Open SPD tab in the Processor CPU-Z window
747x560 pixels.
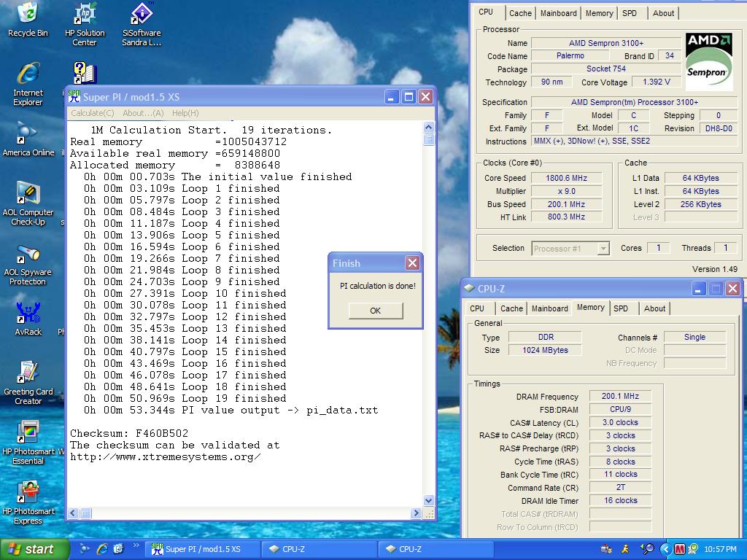click(630, 13)
